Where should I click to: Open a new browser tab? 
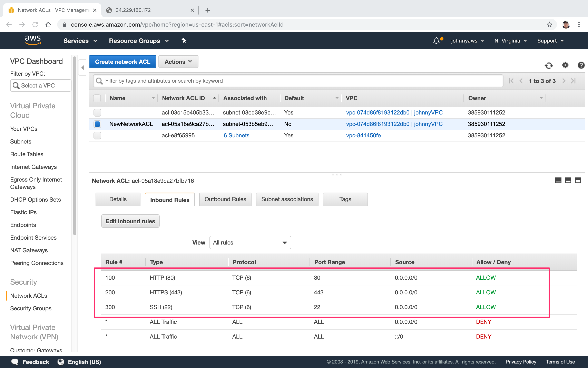pyautogui.click(x=208, y=10)
